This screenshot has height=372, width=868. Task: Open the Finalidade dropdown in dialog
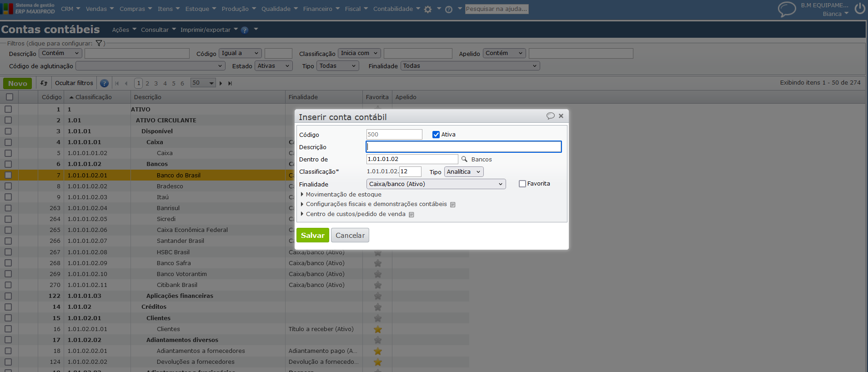click(x=436, y=184)
